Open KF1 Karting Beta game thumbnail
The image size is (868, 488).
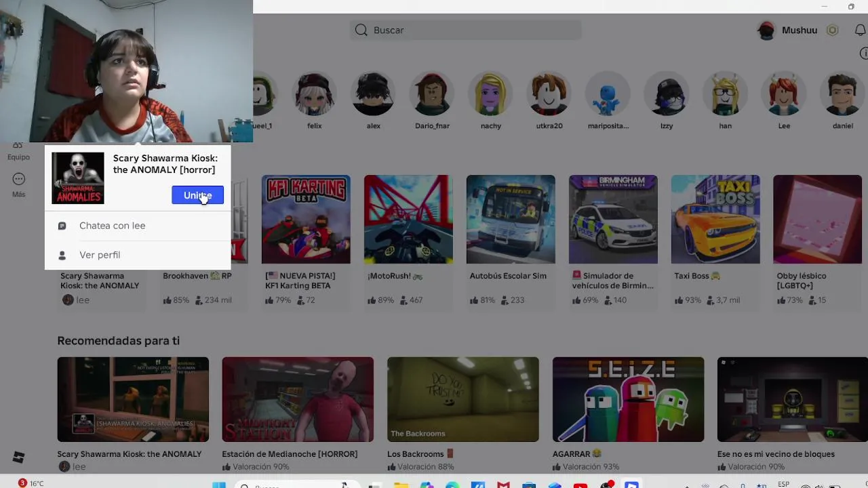tap(306, 219)
